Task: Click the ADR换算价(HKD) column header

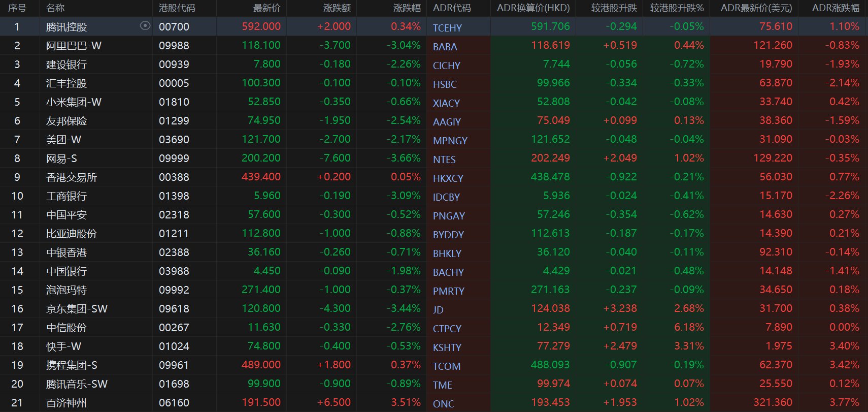Action: point(533,8)
